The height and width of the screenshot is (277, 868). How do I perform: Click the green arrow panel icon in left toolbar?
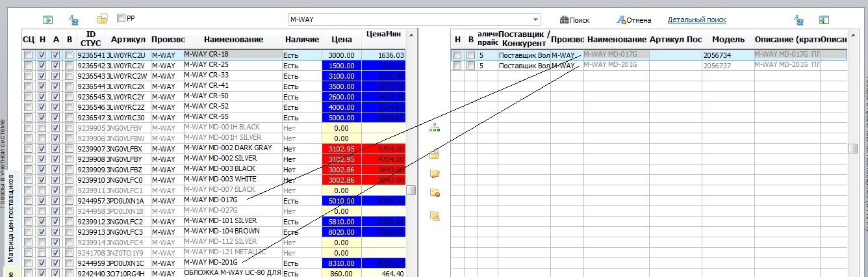(x=47, y=20)
